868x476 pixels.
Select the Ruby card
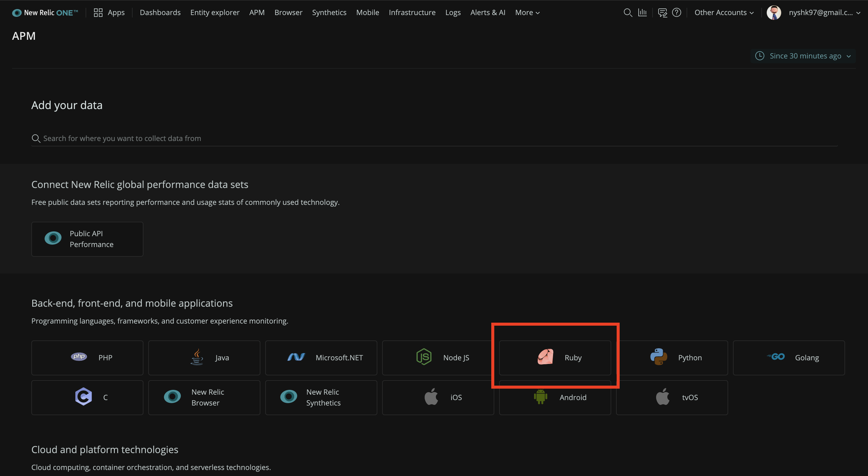click(x=555, y=358)
